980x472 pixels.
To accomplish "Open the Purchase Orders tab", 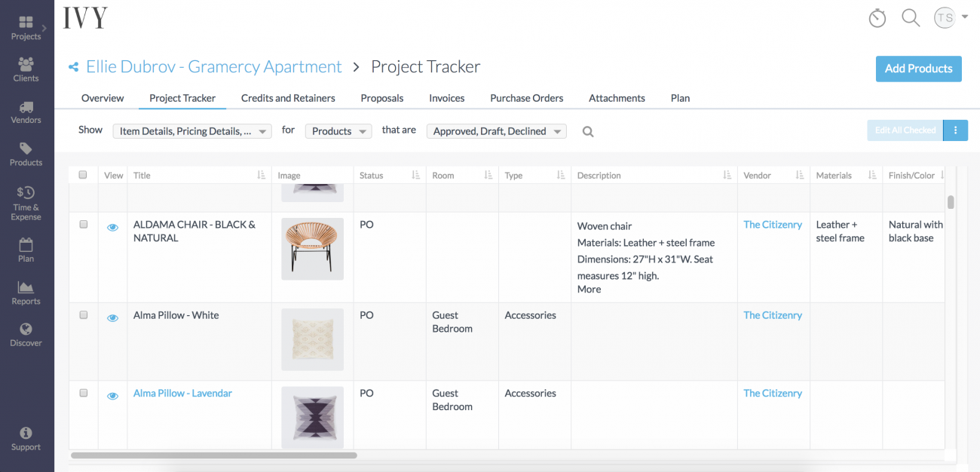I will 526,98.
